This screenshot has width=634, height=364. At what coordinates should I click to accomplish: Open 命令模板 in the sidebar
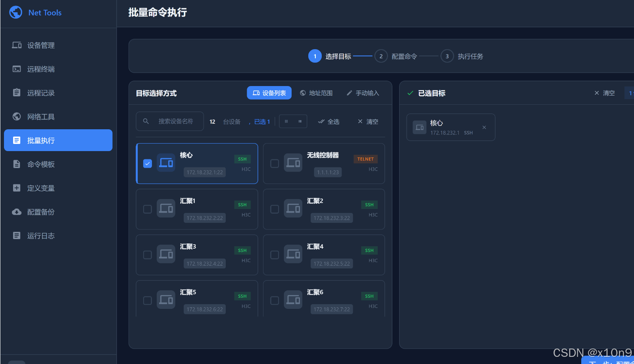pos(58,164)
